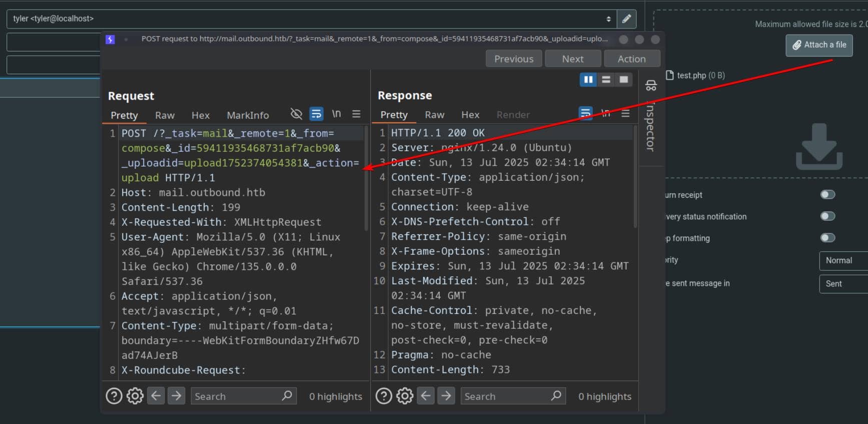Screen dimensions: 868x424
Task: Click the edit identities pencil icon
Action: tap(626, 19)
